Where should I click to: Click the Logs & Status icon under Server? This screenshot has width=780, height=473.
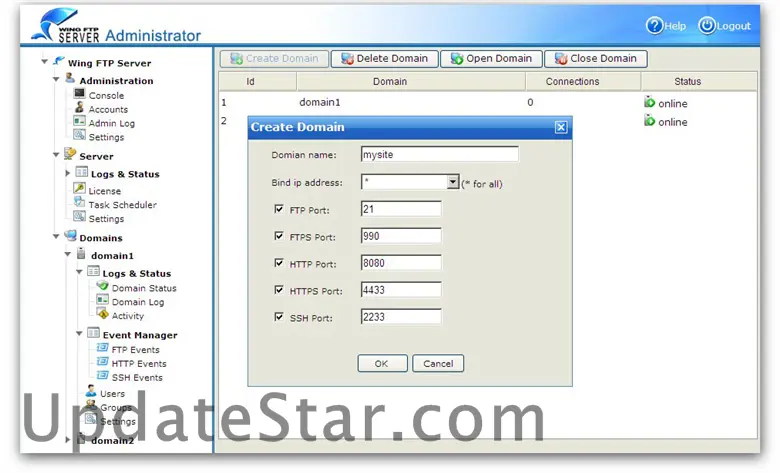[x=82, y=172]
